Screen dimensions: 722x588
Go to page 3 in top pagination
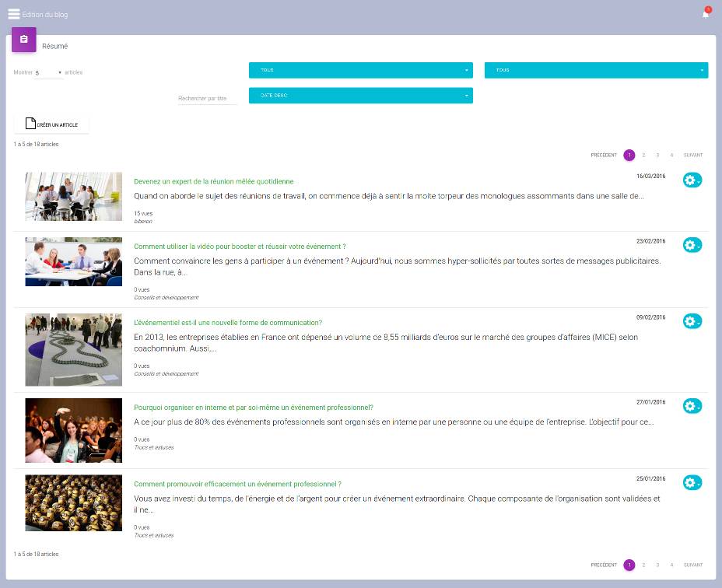tap(657, 156)
